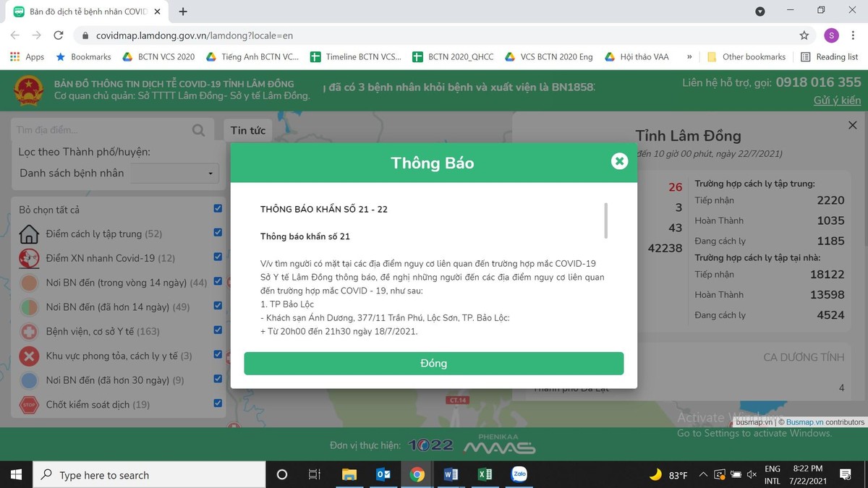Screen dimensions: 868x488
Task: Click the Bệnh viện, cơ sở Y tế icon
Action: tap(29, 331)
